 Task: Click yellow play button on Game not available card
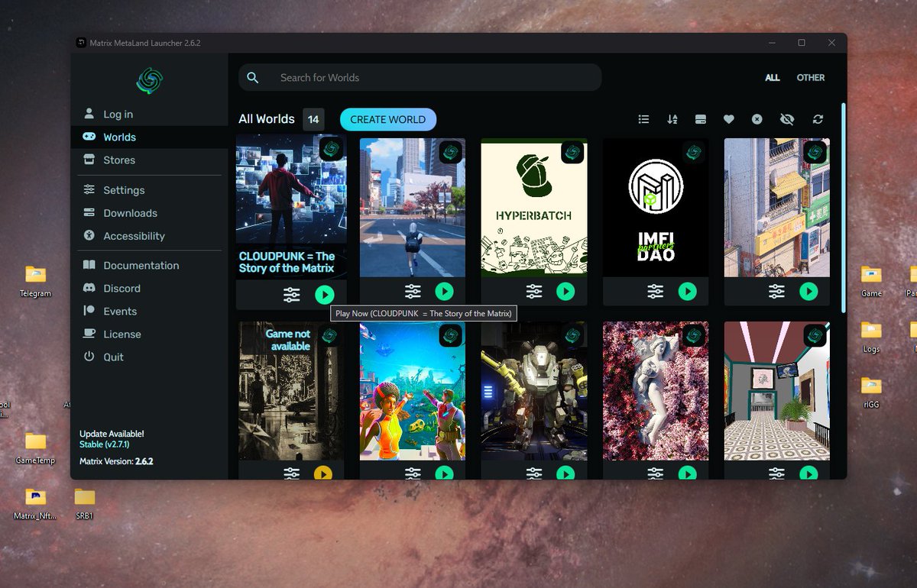[322, 473]
